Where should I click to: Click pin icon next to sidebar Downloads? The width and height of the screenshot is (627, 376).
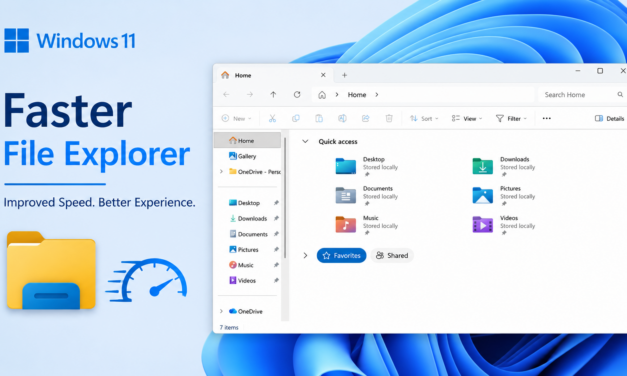point(276,218)
